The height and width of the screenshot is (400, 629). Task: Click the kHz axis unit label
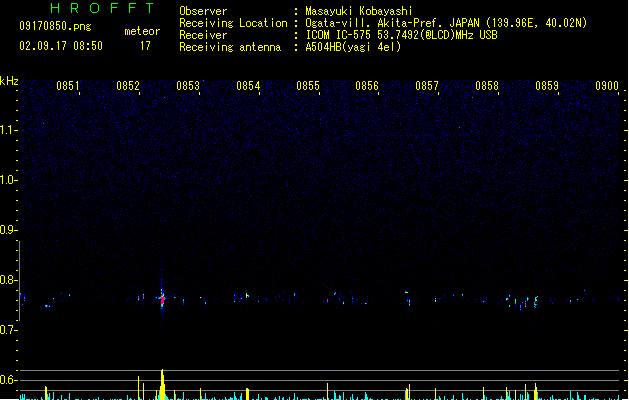click(x=9, y=81)
